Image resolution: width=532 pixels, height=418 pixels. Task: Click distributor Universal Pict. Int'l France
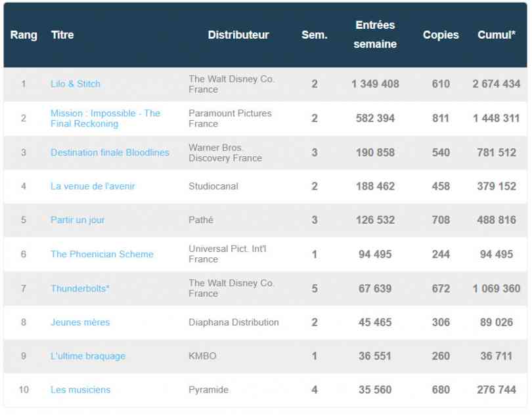[x=227, y=254]
